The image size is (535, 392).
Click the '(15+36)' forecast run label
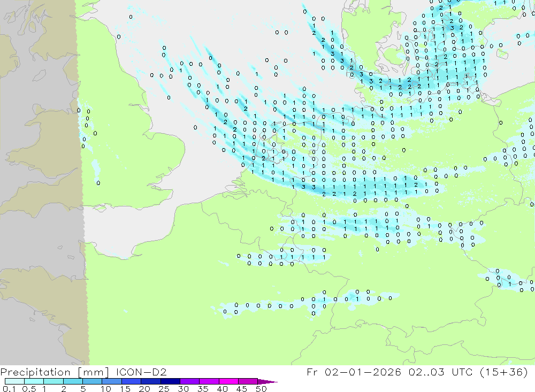503,372
